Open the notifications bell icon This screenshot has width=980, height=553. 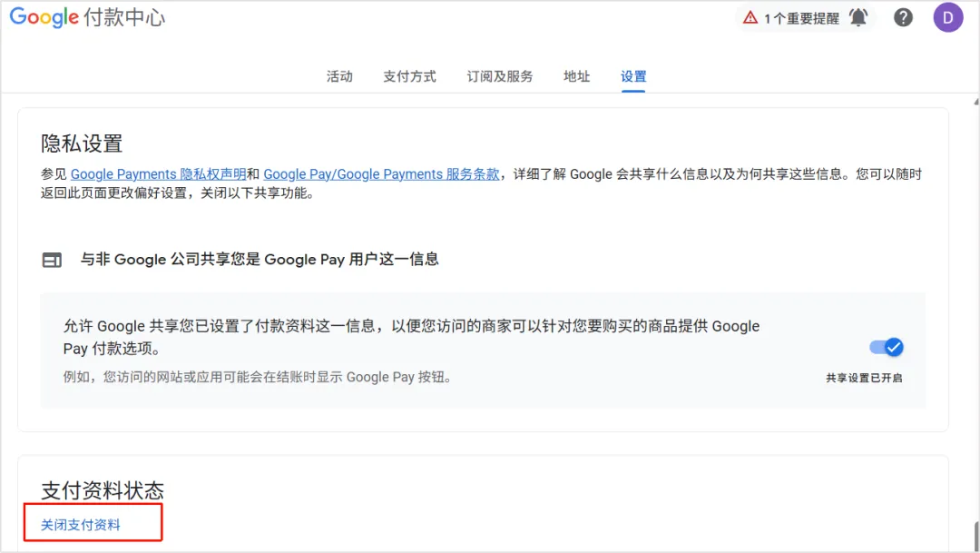858,17
